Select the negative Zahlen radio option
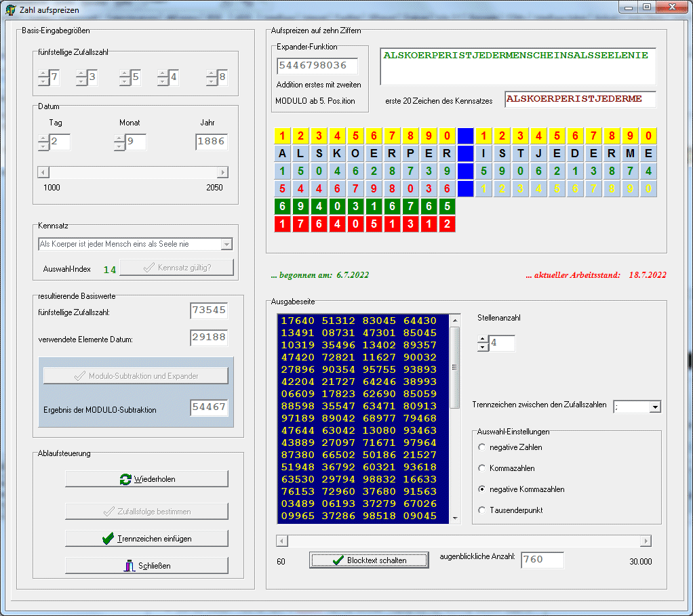693x616 pixels. coord(481,447)
